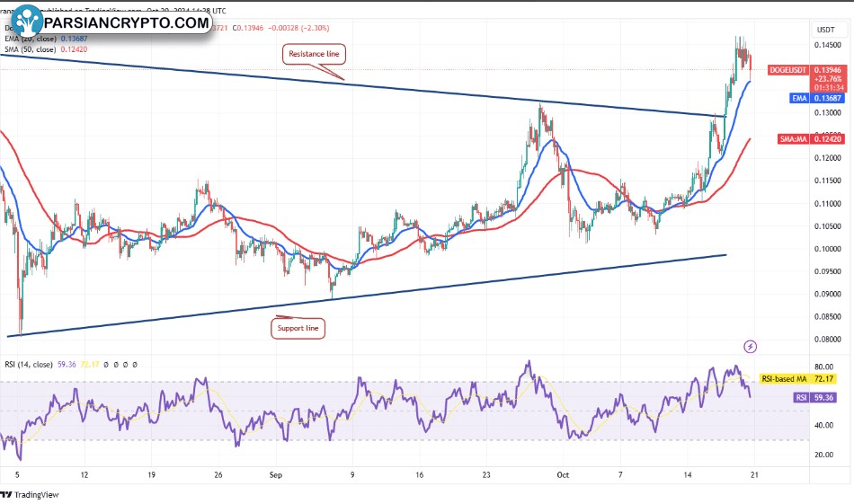Viewport: 854px width, 504px height.
Task: Click date 14 on time axis
Action: (x=688, y=474)
